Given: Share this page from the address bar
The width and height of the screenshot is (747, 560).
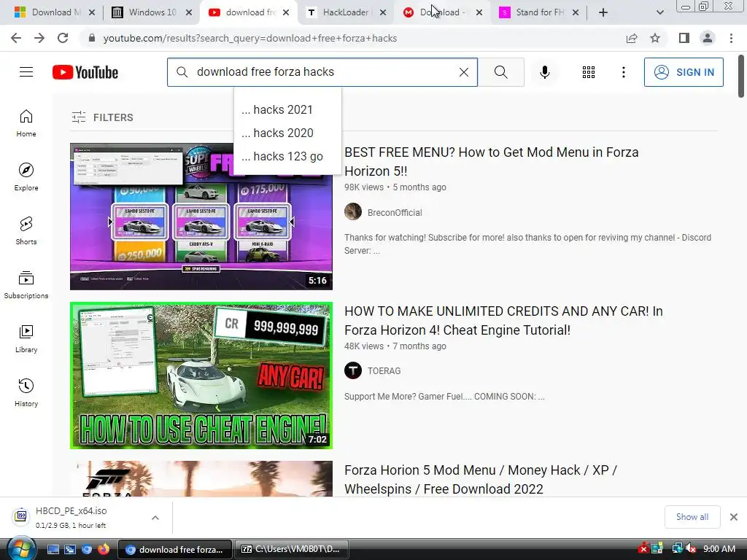Looking at the screenshot, I should pos(632,38).
